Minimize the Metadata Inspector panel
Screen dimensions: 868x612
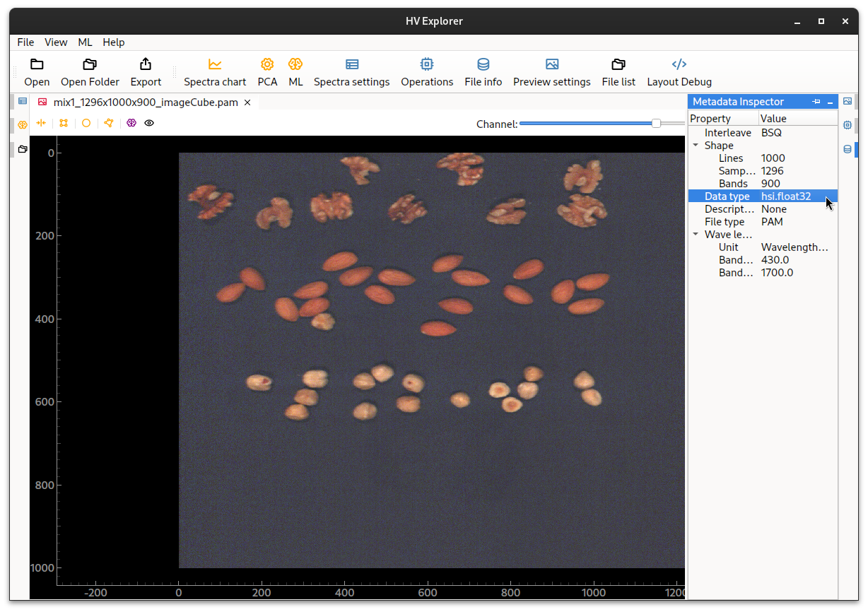(x=831, y=102)
